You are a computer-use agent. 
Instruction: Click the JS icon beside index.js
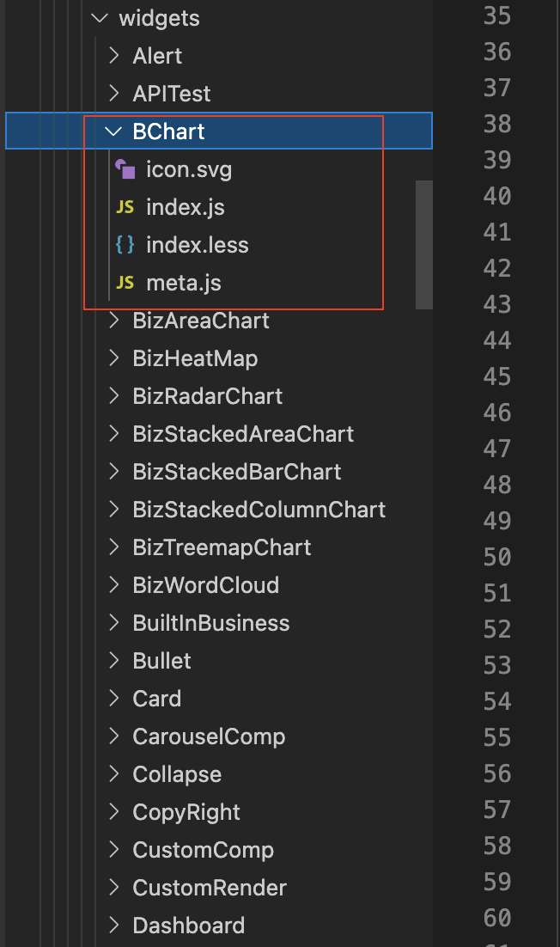pyautogui.click(x=125, y=207)
